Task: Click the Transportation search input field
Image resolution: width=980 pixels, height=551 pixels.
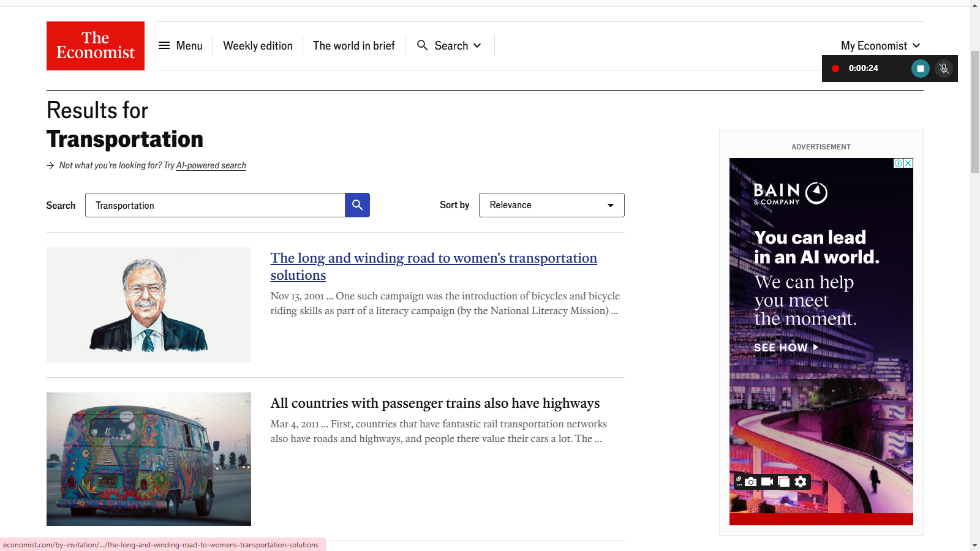Action: 215,205
